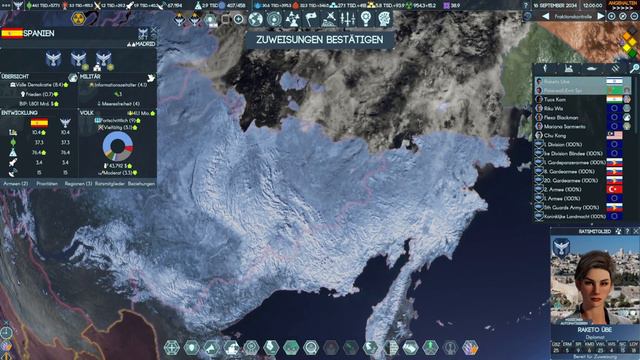Confirm assignments with Zuweisungen Bestätigen button

pos(320,40)
